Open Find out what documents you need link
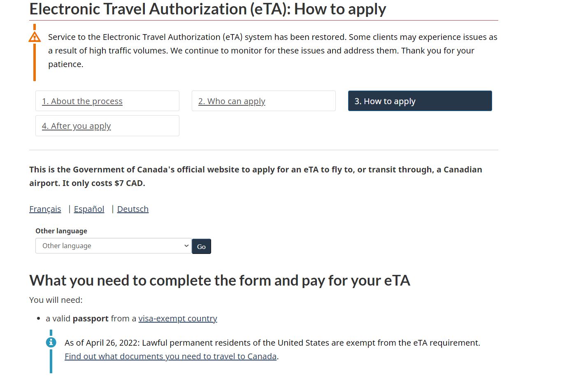The height and width of the screenshot is (379, 588). [x=170, y=356]
